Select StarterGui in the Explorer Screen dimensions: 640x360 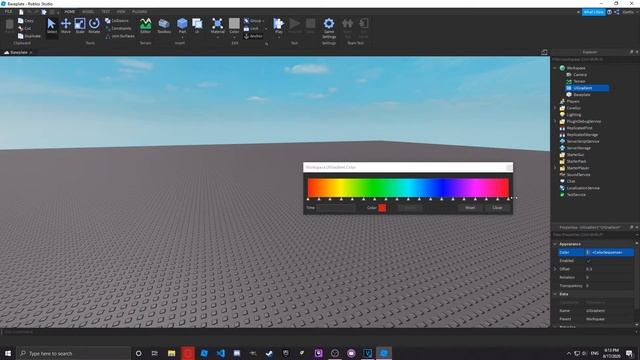(x=572, y=155)
